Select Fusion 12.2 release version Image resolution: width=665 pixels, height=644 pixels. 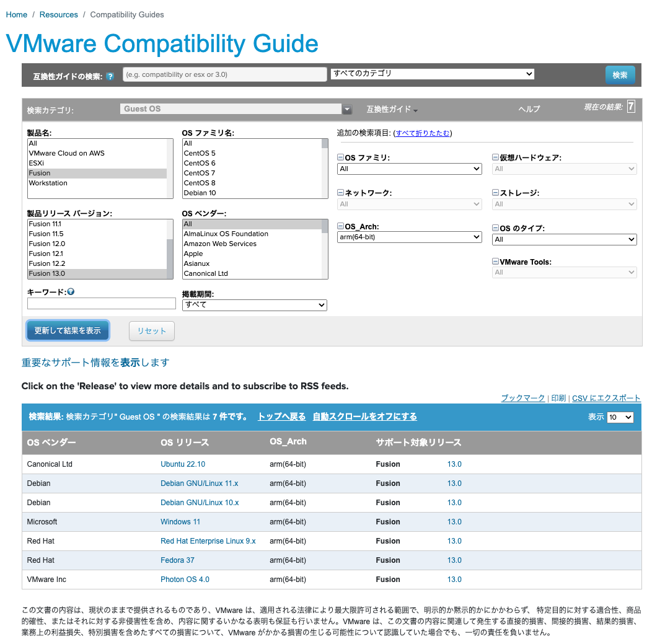click(x=97, y=263)
